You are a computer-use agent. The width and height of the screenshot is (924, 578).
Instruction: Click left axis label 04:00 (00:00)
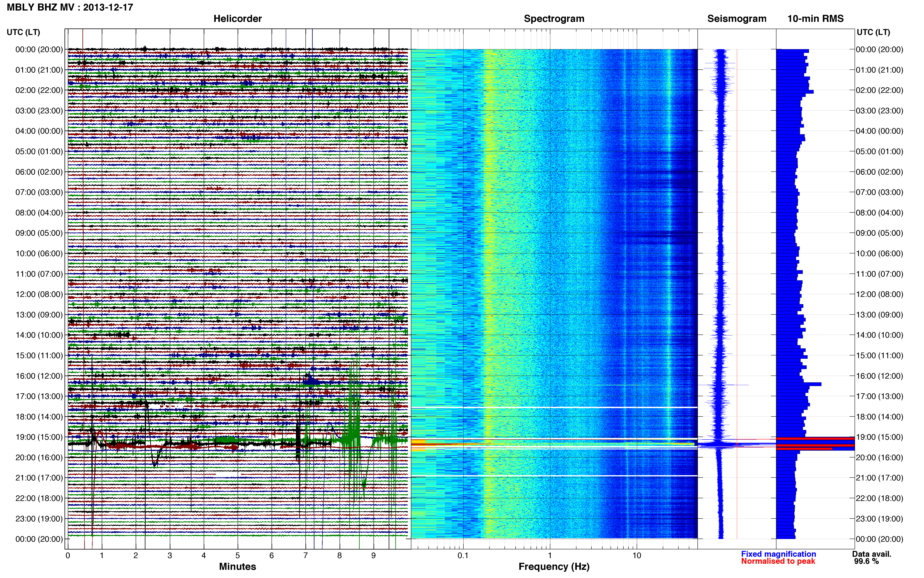coord(39,131)
